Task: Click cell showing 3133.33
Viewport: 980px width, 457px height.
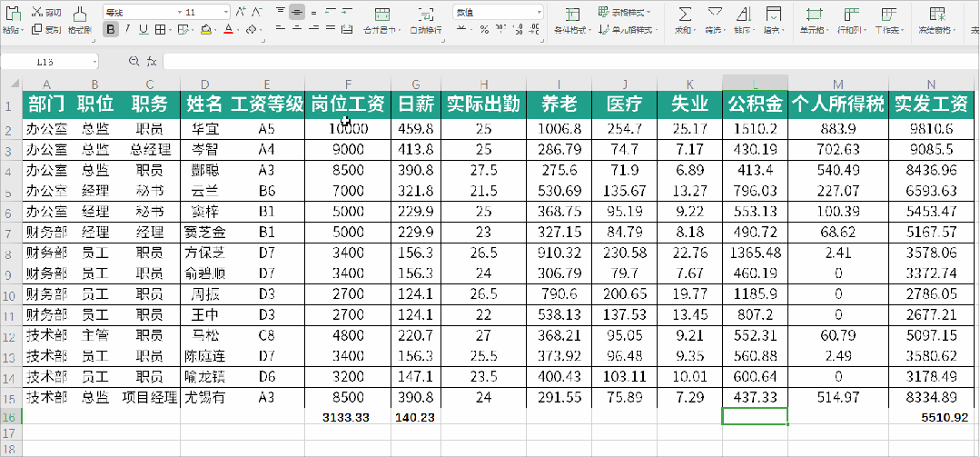Action: 348,417
